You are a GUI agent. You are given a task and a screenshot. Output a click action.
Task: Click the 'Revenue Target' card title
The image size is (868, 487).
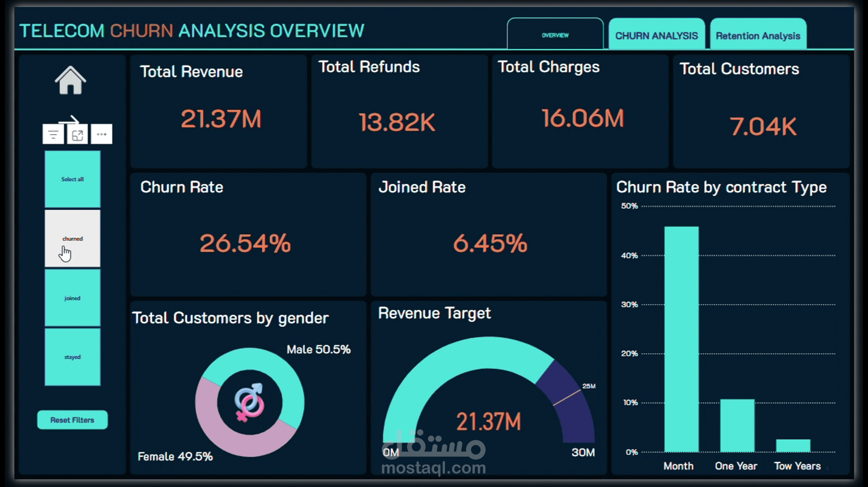(435, 313)
